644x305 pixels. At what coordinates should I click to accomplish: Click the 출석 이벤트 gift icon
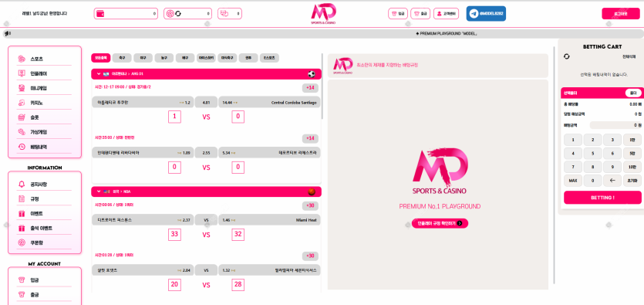pyautogui.click(x=22, y=228)
